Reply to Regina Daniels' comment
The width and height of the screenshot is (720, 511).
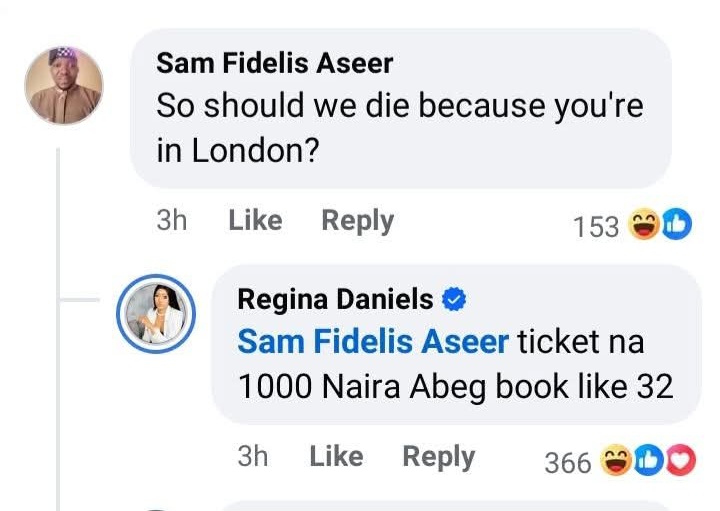438,457
